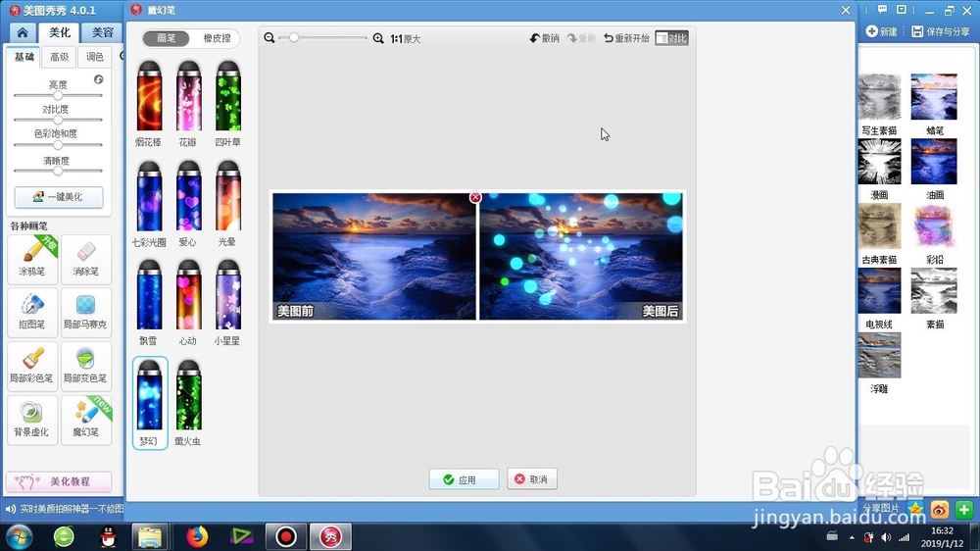Switch to the 基础 sub-tab
Screen dimensions: 980x551
point(24,57)
